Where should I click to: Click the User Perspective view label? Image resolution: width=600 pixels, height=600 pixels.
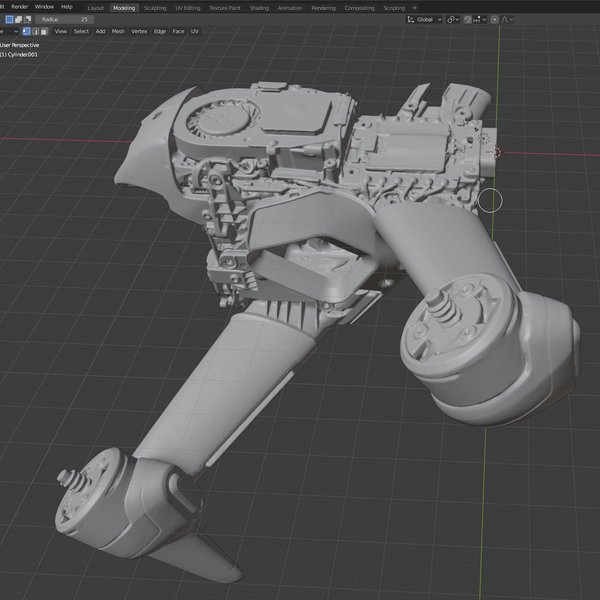(20, 45)
